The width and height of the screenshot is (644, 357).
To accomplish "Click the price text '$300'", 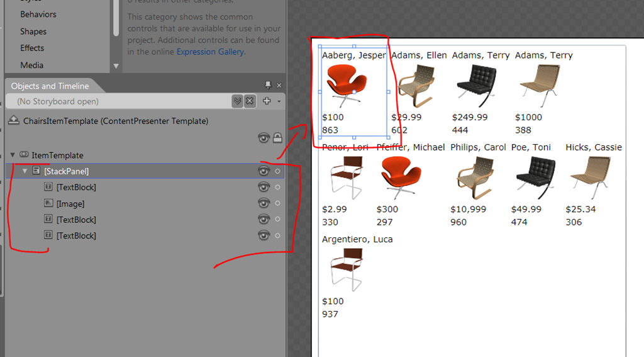I will [x=387, y=209].
